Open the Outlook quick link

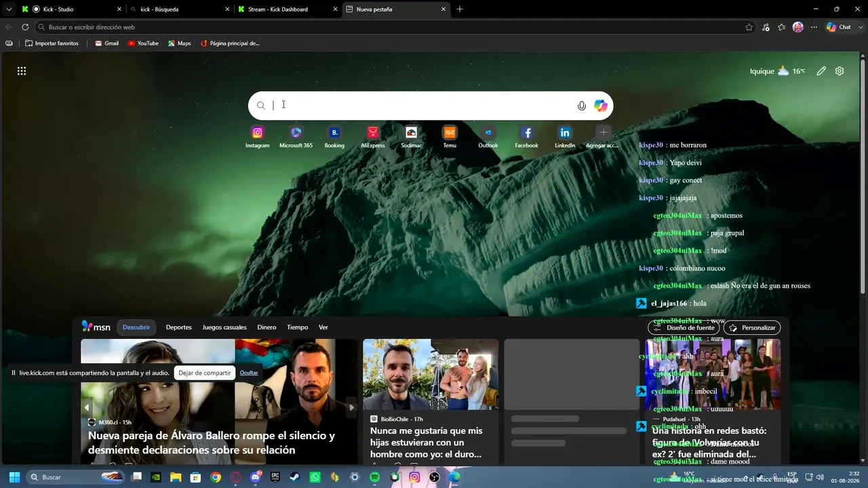click(488, 133)
